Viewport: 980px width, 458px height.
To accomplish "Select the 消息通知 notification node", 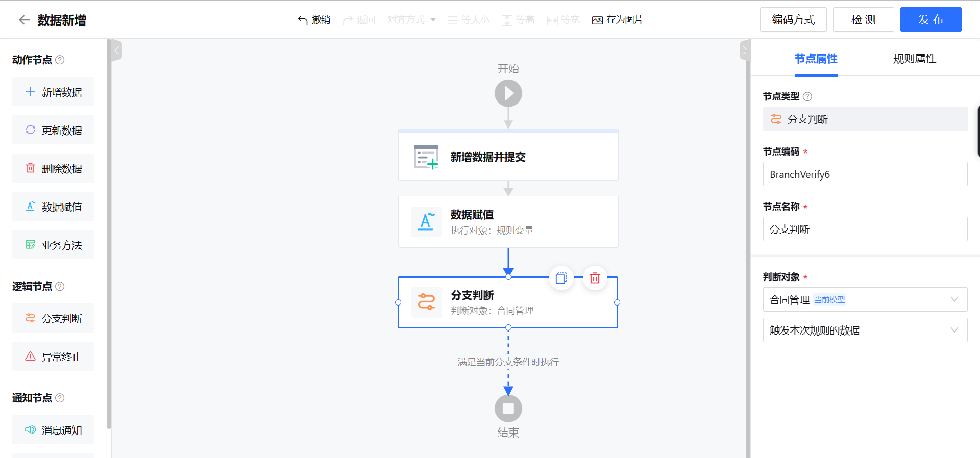I will pos(53,430).
